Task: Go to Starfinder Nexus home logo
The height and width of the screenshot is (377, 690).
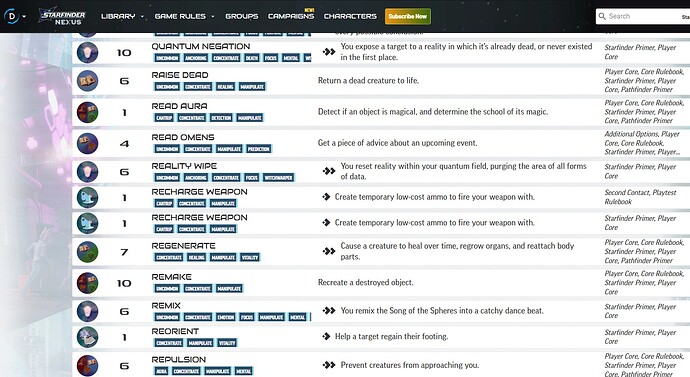Action: 62,17
